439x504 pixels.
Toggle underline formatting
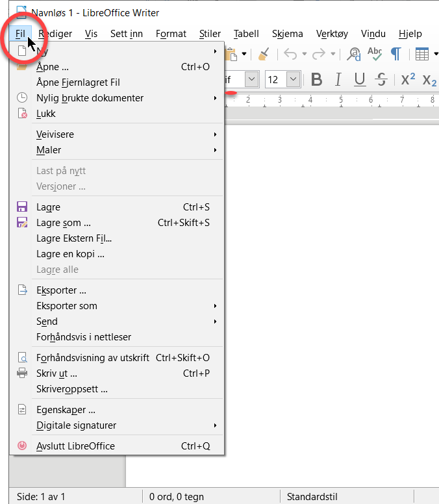pyautogui.click(x=360, y=79)
